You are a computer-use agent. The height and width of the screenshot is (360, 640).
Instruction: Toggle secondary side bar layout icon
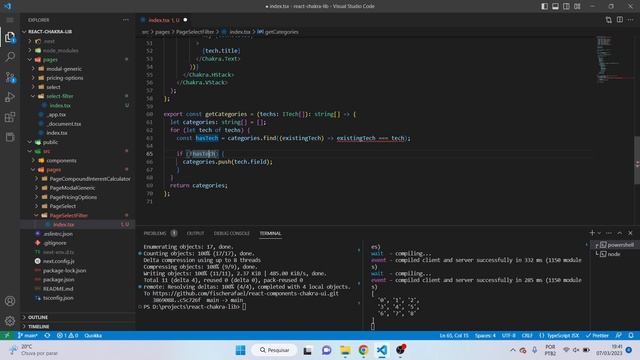[x=566, y=6]
